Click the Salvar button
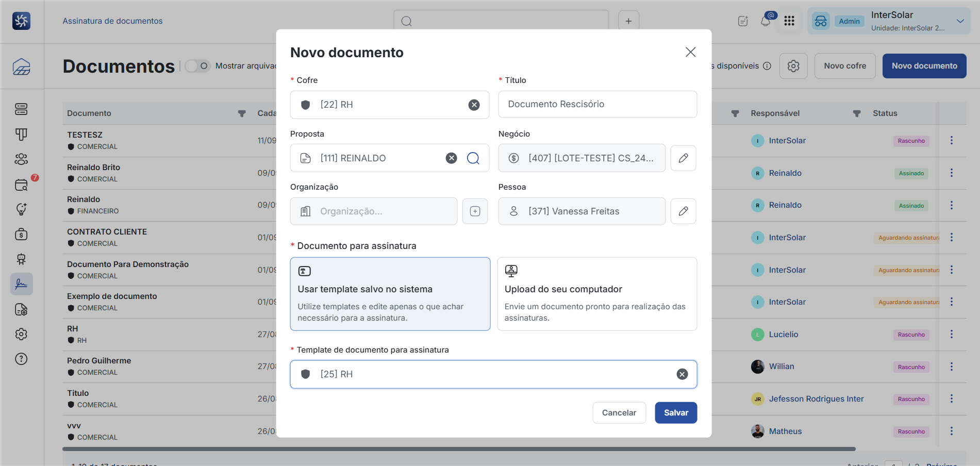 [x=676, y=413]
